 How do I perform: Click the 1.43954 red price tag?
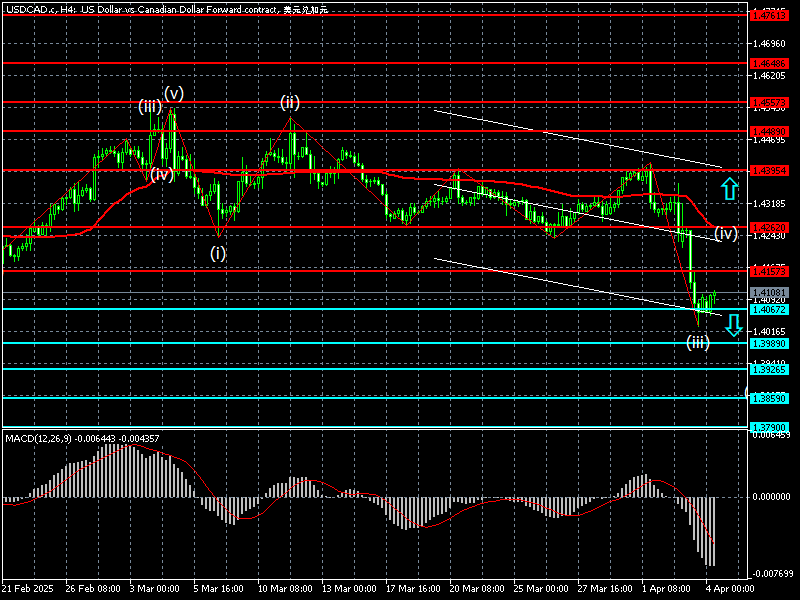(769, 171)
